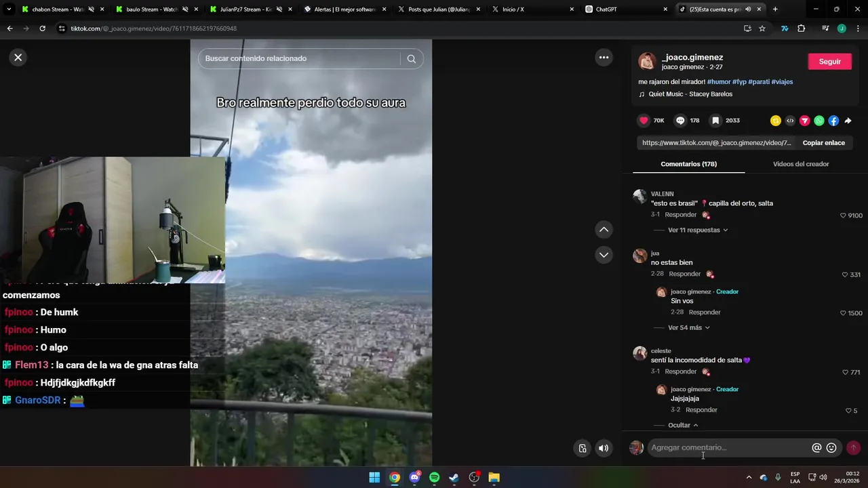Go back using the browser back arrow
The image size is (868, 488).
[9, 28]
